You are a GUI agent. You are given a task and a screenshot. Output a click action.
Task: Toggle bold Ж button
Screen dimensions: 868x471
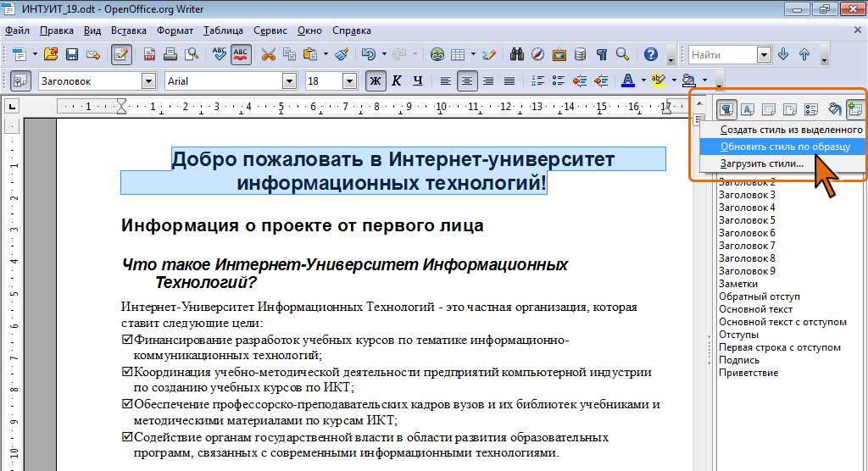tap(376, 81)
